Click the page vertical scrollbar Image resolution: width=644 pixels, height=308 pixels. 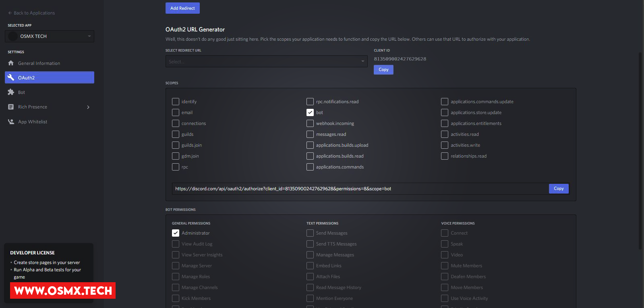click(x=640, y=151)
